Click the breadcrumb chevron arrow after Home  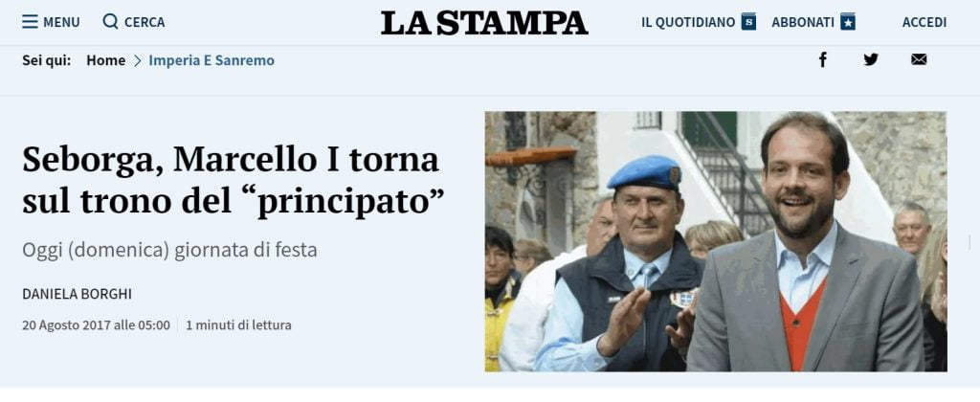tap(138, 61)
